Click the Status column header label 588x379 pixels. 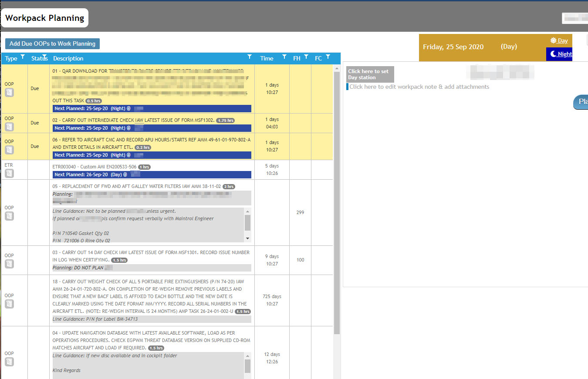pyautogui.click(x=40, y=58)
